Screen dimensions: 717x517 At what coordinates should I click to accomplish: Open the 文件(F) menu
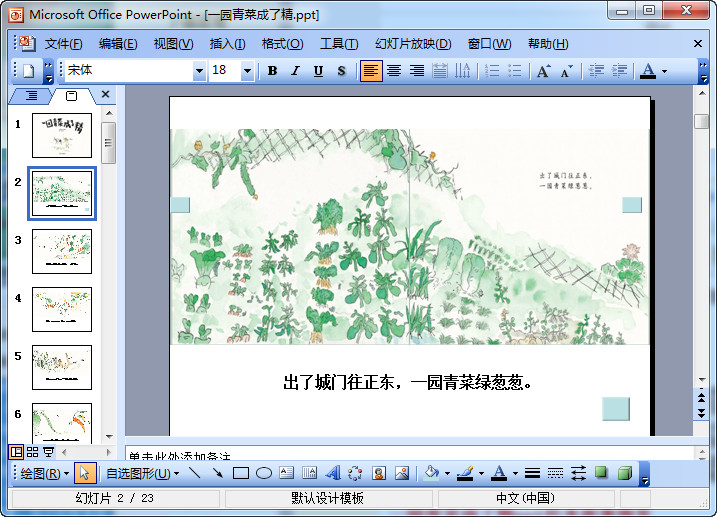pos(63,44)
